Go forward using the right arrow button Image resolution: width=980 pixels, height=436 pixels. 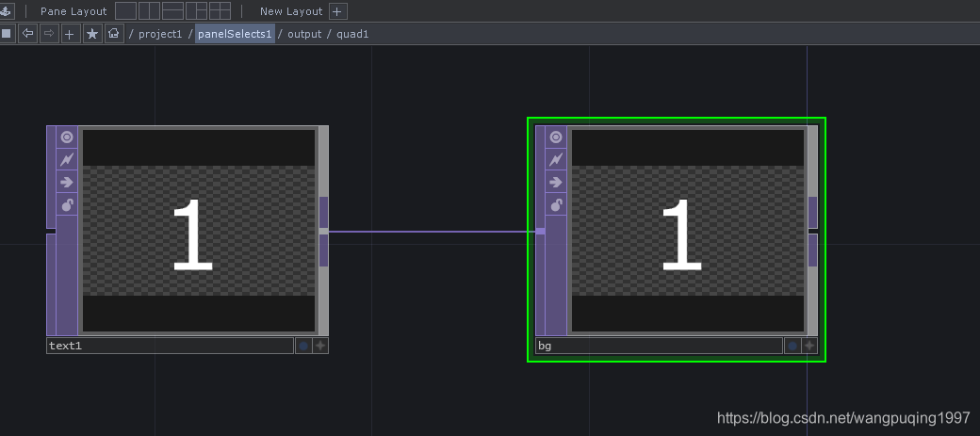[49, 34]
